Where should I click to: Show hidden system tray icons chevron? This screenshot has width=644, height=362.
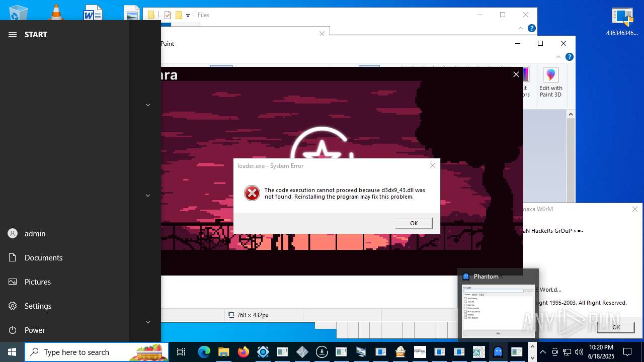(542, 352)
